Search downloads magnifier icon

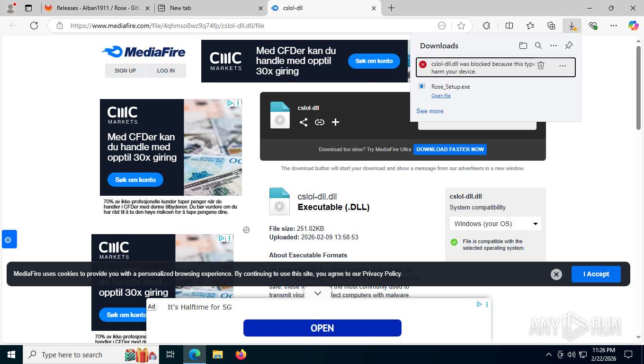(538, 45)
